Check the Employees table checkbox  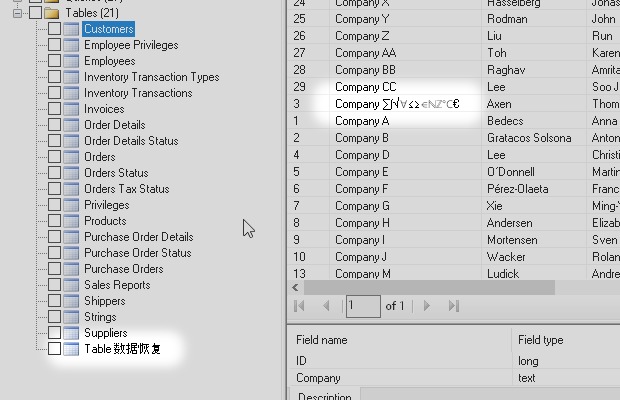click(54, 61)
